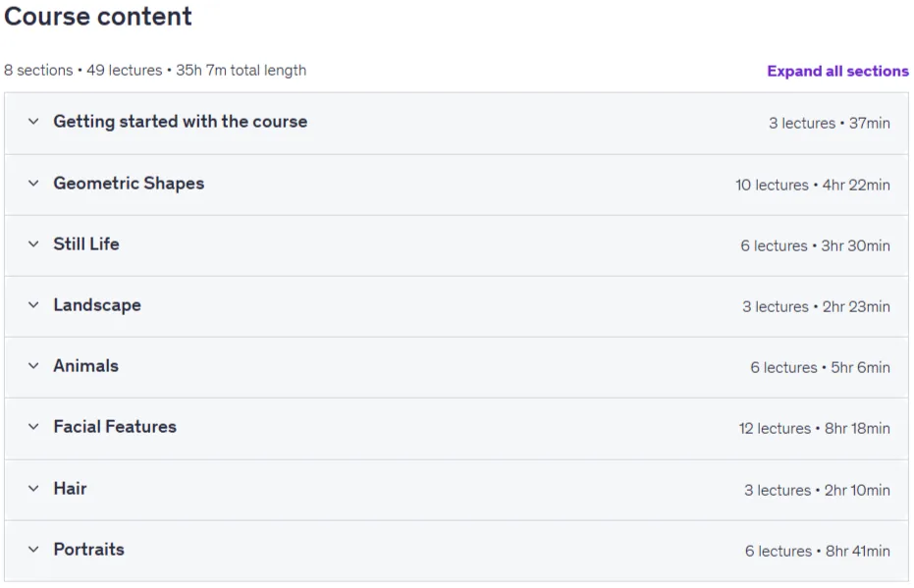Viewport: 914px width, 588px height.
Task: Expand the Geometric Shapes chevron arrow
Action: (33, 184)
